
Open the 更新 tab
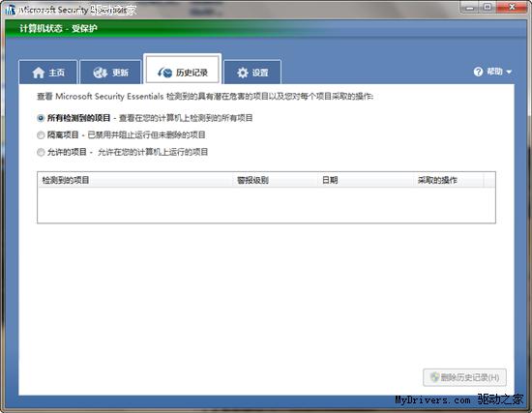click(x=110, y=72)
